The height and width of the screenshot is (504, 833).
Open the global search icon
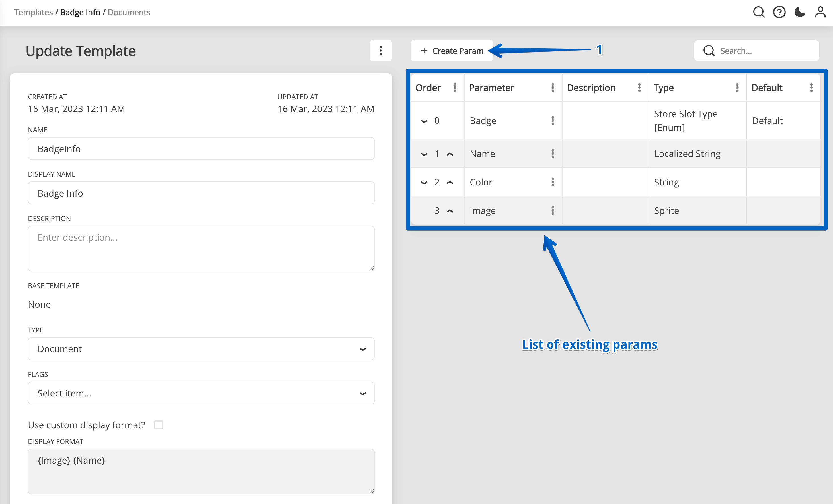click(759, 12)
